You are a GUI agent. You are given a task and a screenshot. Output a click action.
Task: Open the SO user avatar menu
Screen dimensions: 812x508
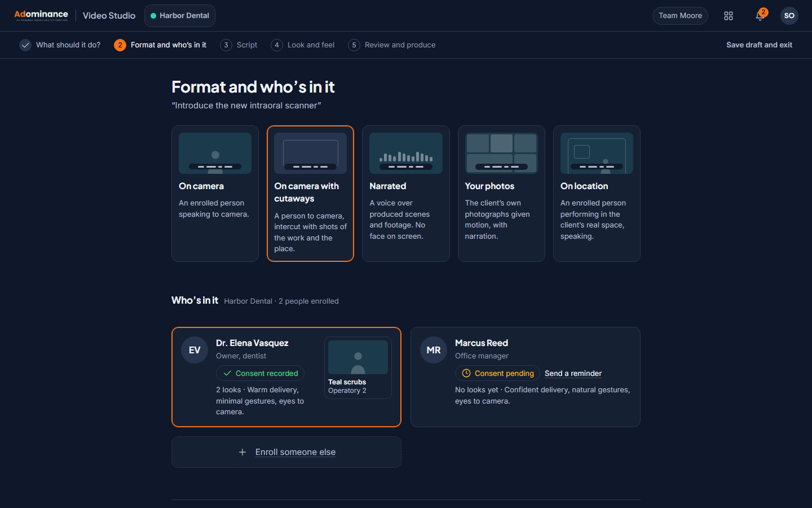point(789,16)
